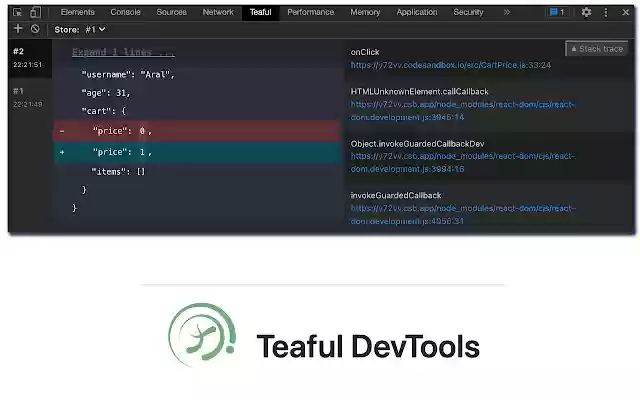
Task: Switch to the Console tab
Action: [125, 12]
